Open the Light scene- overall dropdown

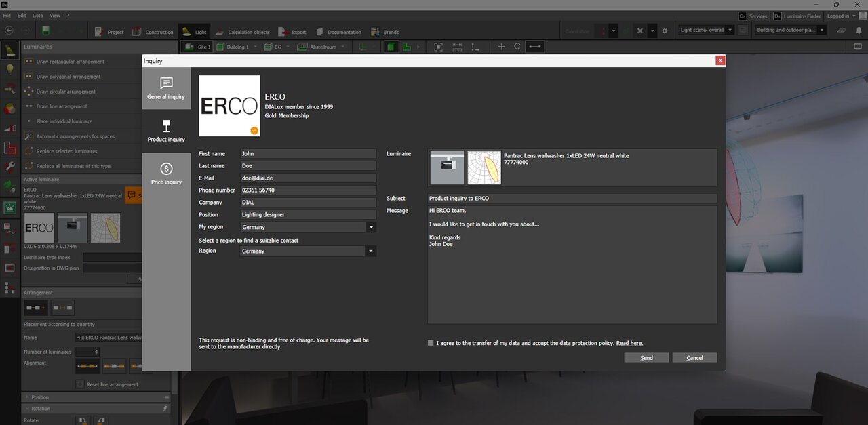706,31
